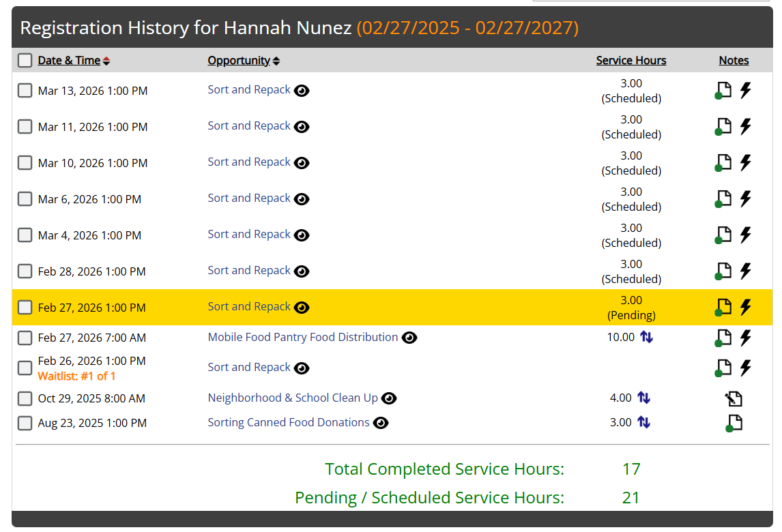Open note icon for Mar 13, 2026 registration

723,90
